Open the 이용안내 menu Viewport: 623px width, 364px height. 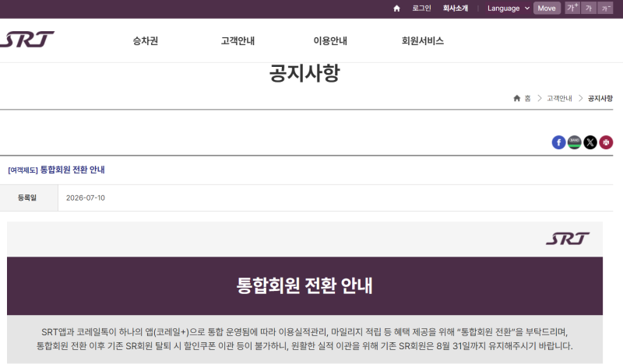[x=330, y=41]
